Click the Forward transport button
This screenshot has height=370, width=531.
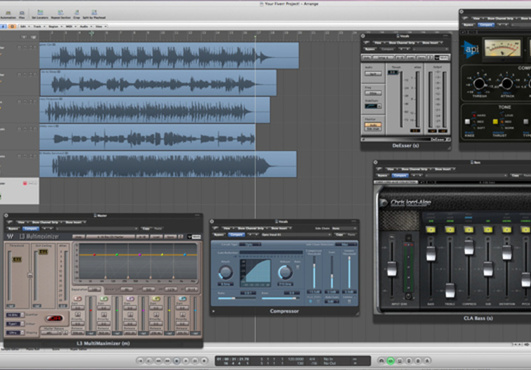coord(167,361)
